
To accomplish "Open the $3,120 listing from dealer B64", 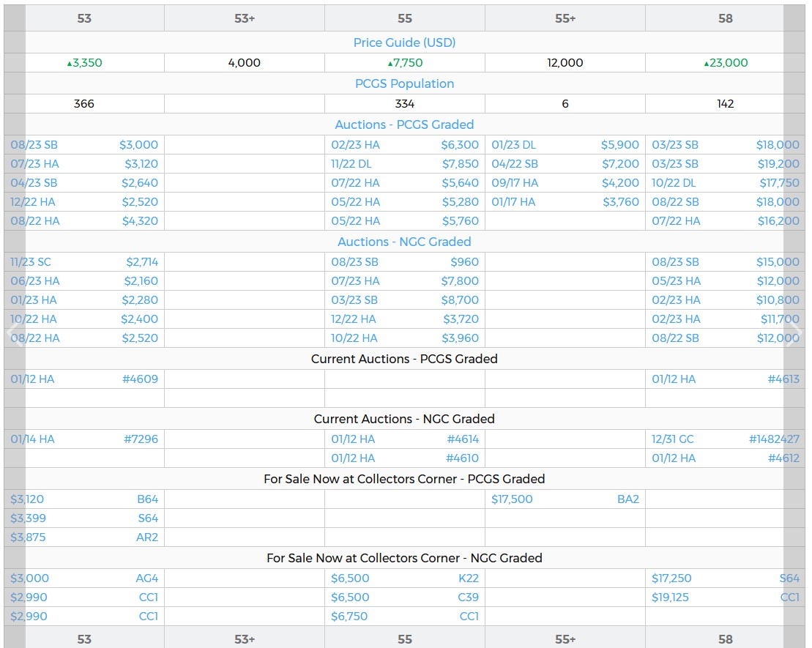I will point(84,499).
